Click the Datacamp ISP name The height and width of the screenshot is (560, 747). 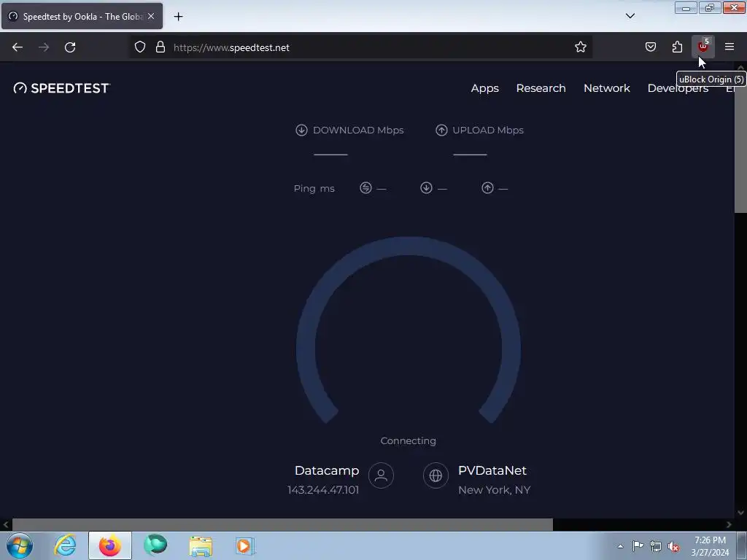[x=327, y=470]
